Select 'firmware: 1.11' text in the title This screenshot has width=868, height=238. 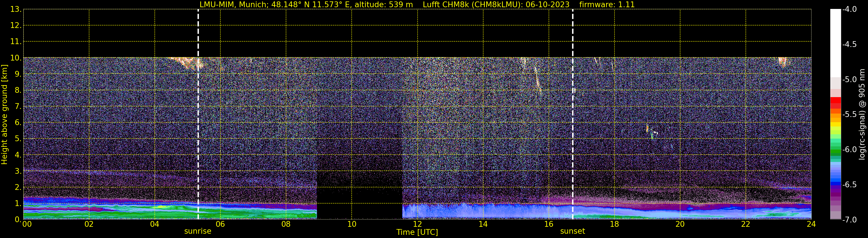coord(607,5)
